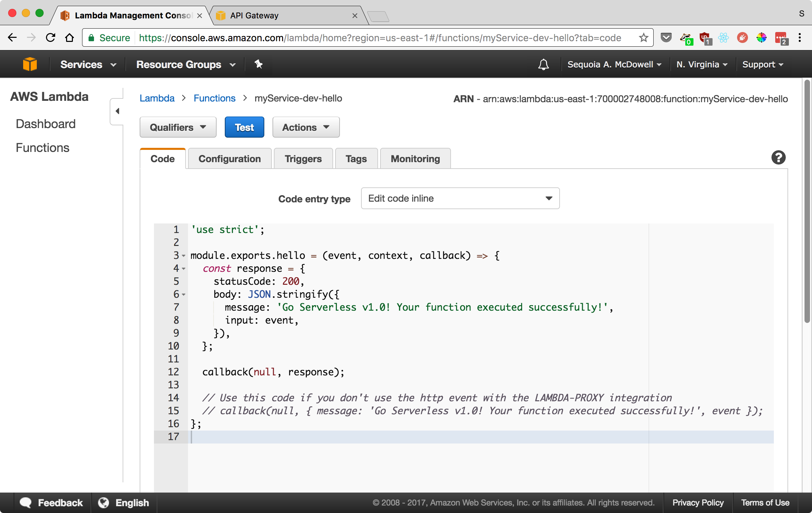Viewport: 812px width, 513px height.
Task: Switch to the Triggers tab
Action: 303,159
